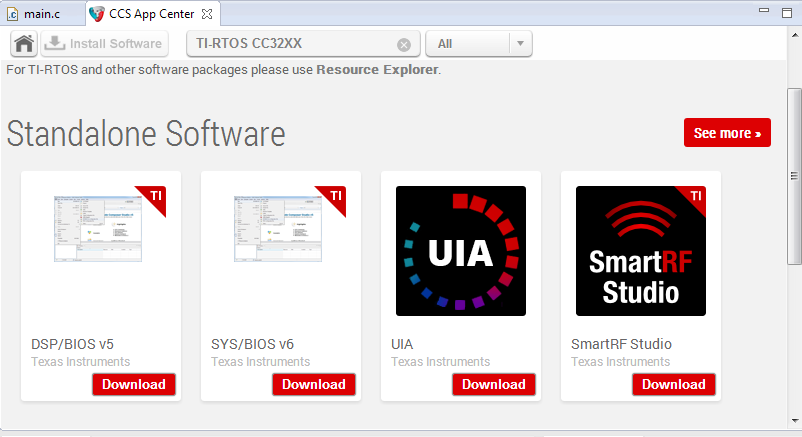This screenshot has height=437, width=802.
Task: Focus the TI-RTOS CC32XX search field
Action: click(x=303, y=43)
